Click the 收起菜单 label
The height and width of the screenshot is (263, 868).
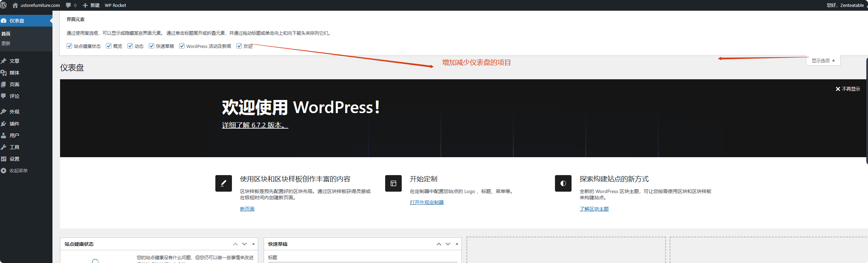pyautogui.click(x=19, y=171)
